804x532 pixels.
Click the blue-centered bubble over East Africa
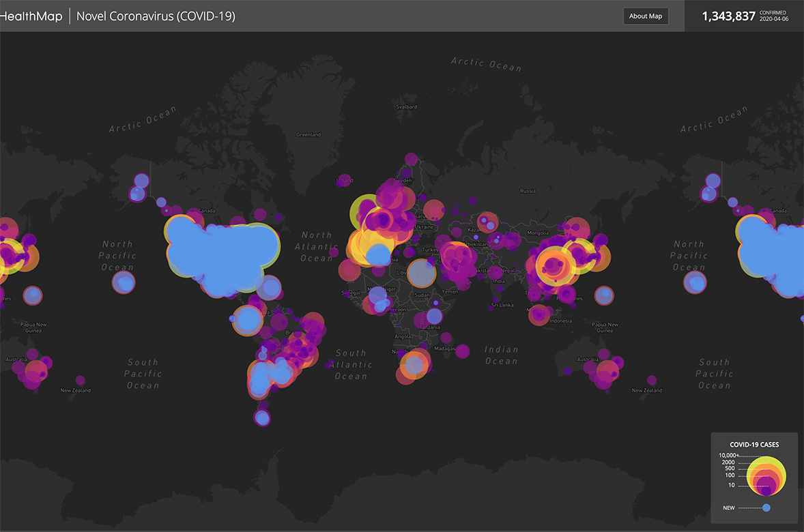click(433, 316)
